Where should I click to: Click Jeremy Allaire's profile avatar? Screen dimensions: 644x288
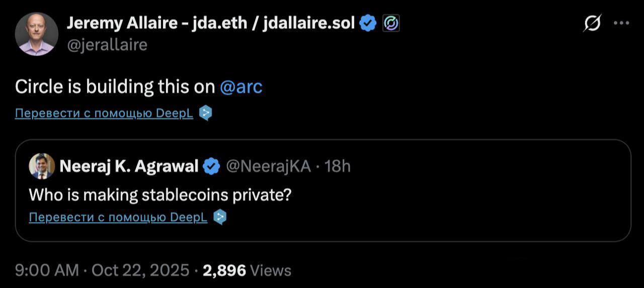pos(37,34)
